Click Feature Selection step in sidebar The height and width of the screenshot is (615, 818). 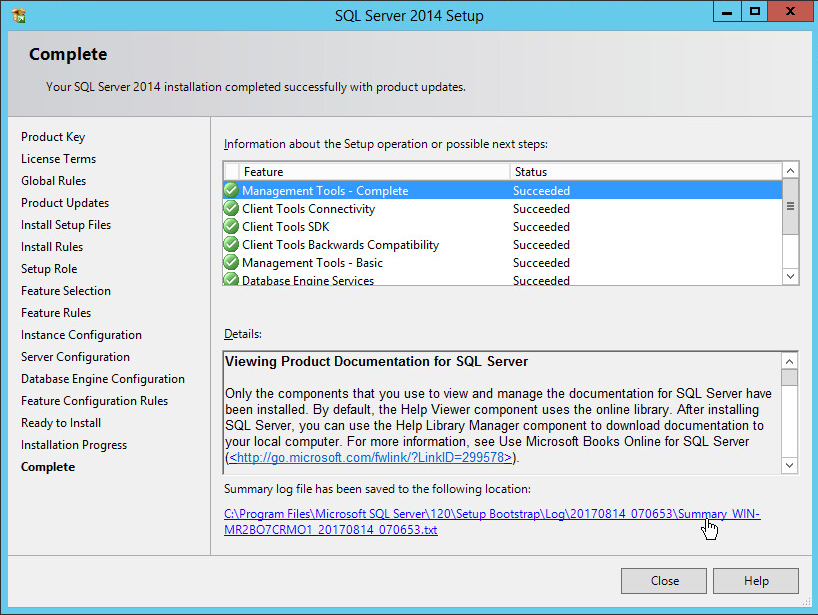coord(66,291)
